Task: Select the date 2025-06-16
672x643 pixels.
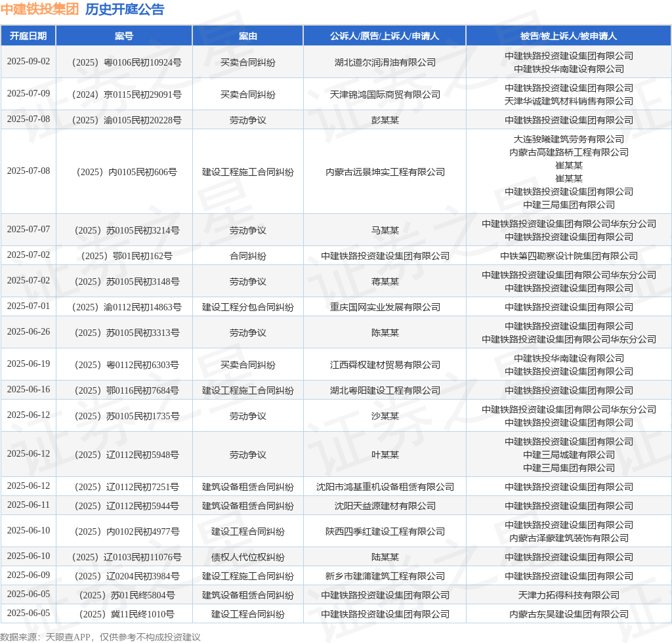Action: (28, 390)
